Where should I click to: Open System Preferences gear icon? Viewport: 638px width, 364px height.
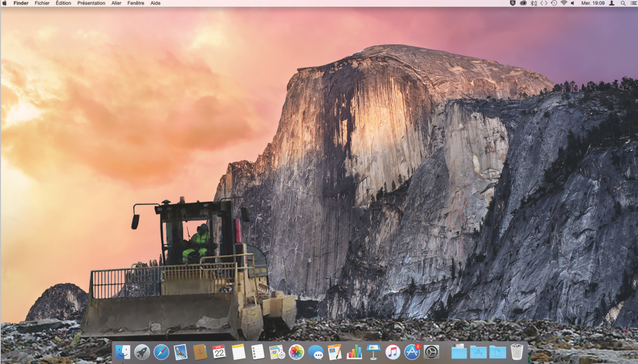(x=432, y=352)
